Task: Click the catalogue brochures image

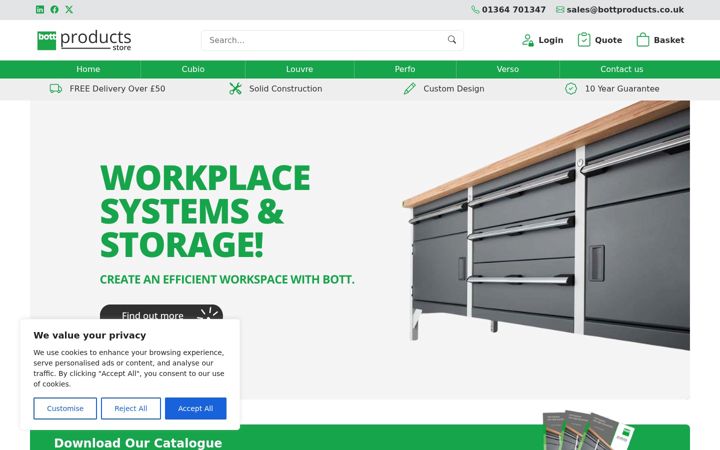Action: 589,430
